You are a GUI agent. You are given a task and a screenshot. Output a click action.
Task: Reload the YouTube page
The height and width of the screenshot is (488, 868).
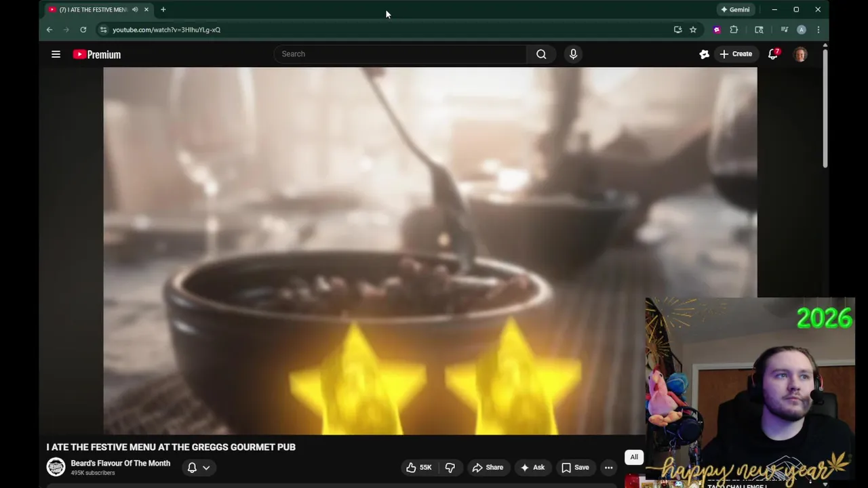pos(83,30)
